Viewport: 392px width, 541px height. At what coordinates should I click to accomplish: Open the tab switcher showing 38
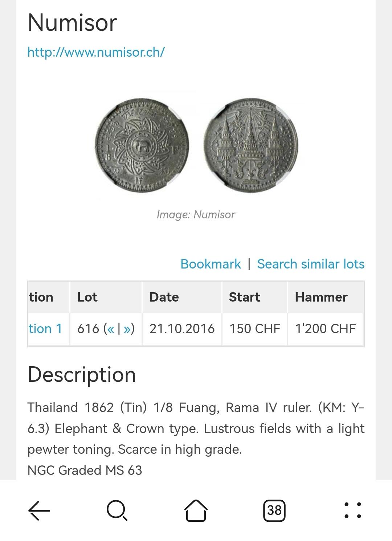(x=274, y=510)
